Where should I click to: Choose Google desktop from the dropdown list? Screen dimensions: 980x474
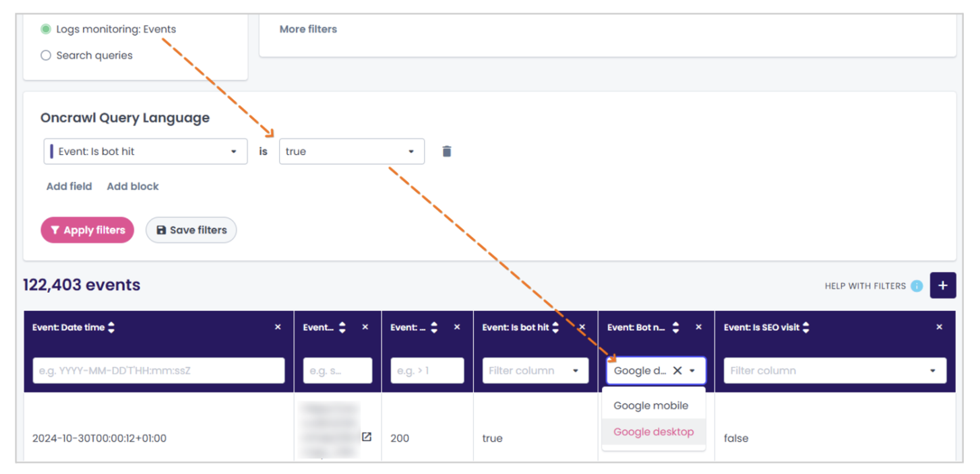pos(654,432)
